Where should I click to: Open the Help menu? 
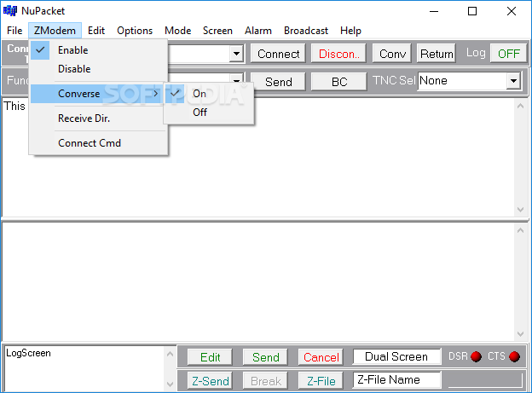(350, 31)
